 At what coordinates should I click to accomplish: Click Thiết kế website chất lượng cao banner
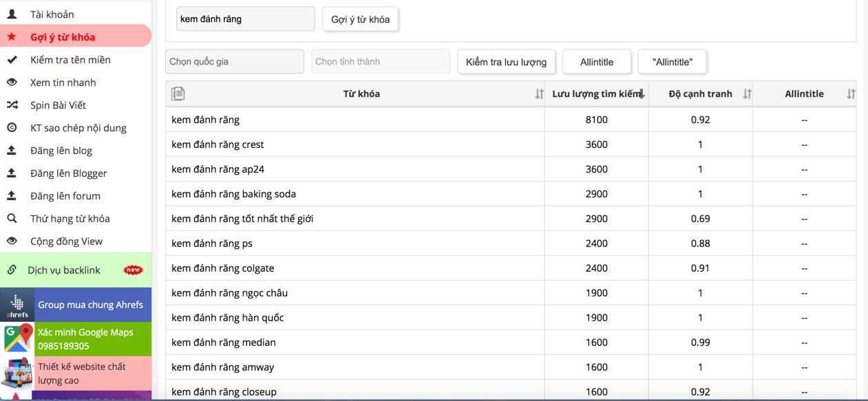coord(76,373)
